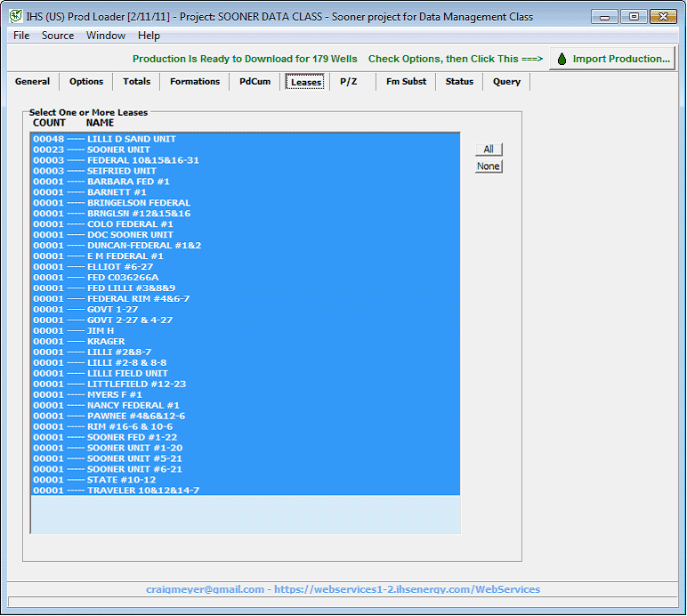Open the Help menu
687x616 pixels.
click(x=149, y=36)
